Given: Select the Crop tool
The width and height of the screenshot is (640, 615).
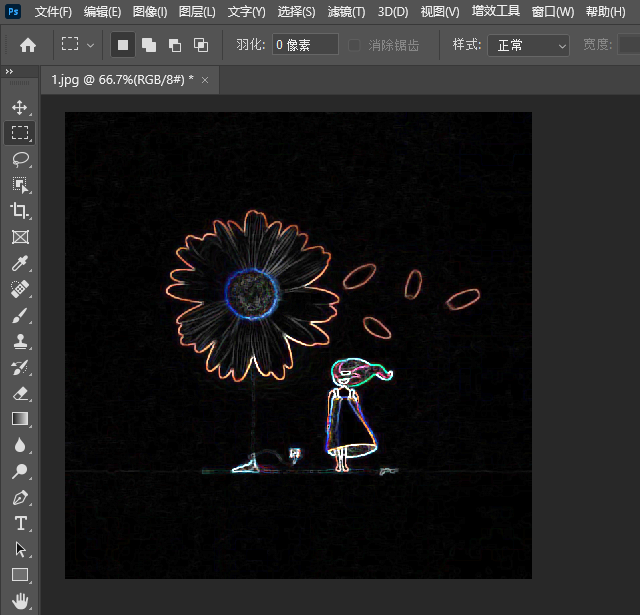Looking at the screenshot, I should point(20,211).
